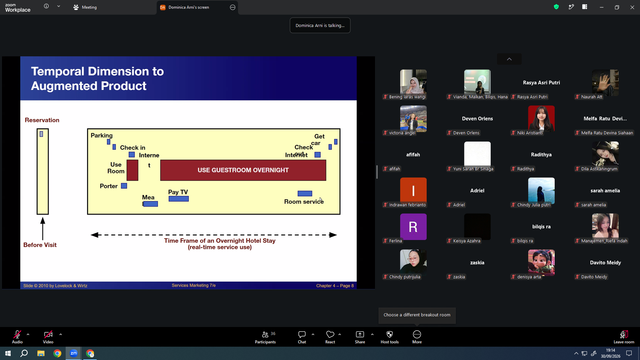Open Host tools shield menu
The image size is (640, 360).
tap(389, 337)
